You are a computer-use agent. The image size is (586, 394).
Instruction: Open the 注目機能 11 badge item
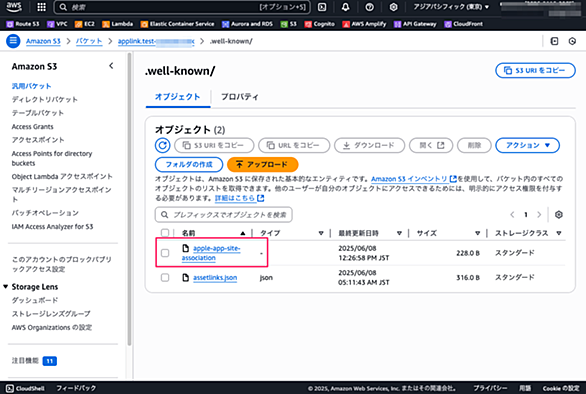click(34, 361)
